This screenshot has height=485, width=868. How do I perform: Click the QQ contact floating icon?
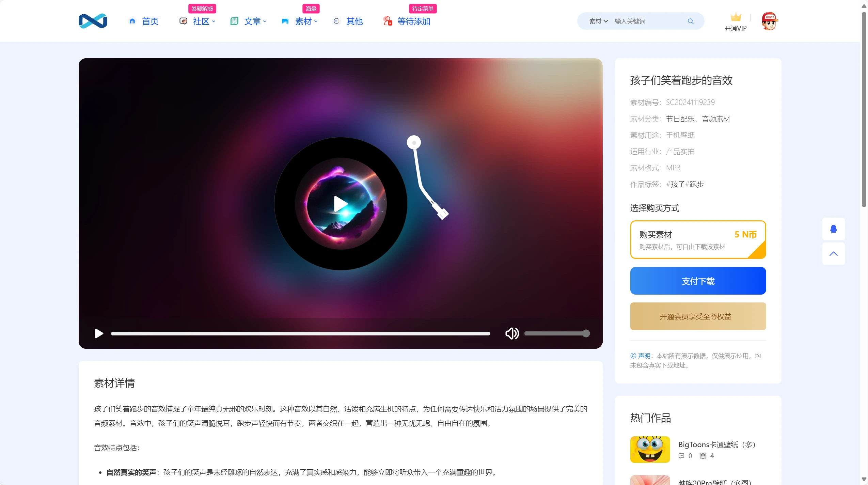pyautogui.click(x=833, y=229)
